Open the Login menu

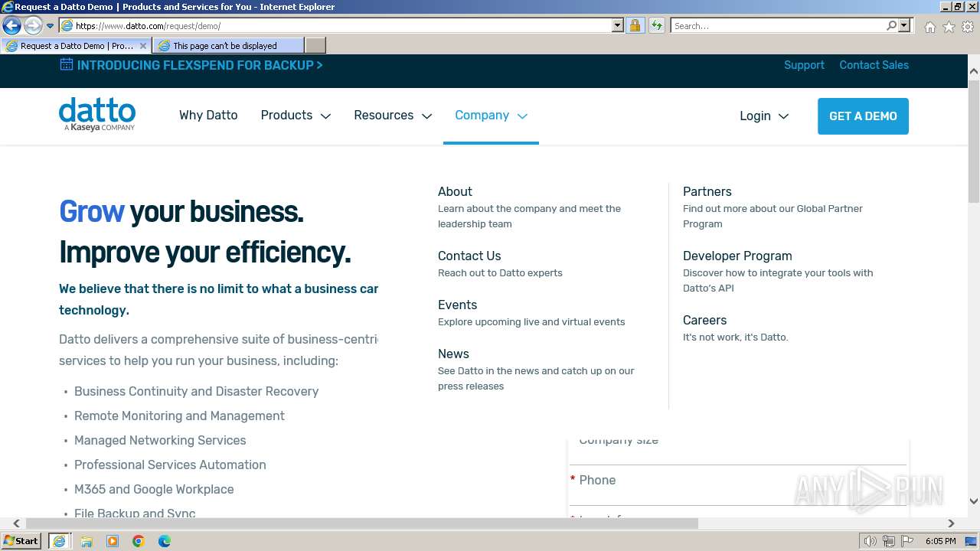coord(755,116)
